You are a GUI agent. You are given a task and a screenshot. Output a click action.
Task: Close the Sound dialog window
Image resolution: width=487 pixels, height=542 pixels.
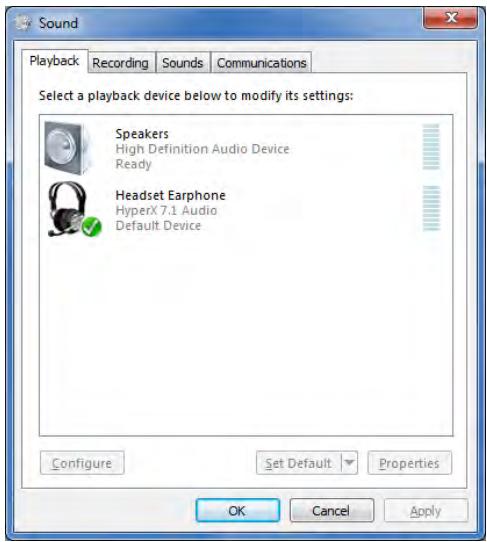click(x=450, y=18)
